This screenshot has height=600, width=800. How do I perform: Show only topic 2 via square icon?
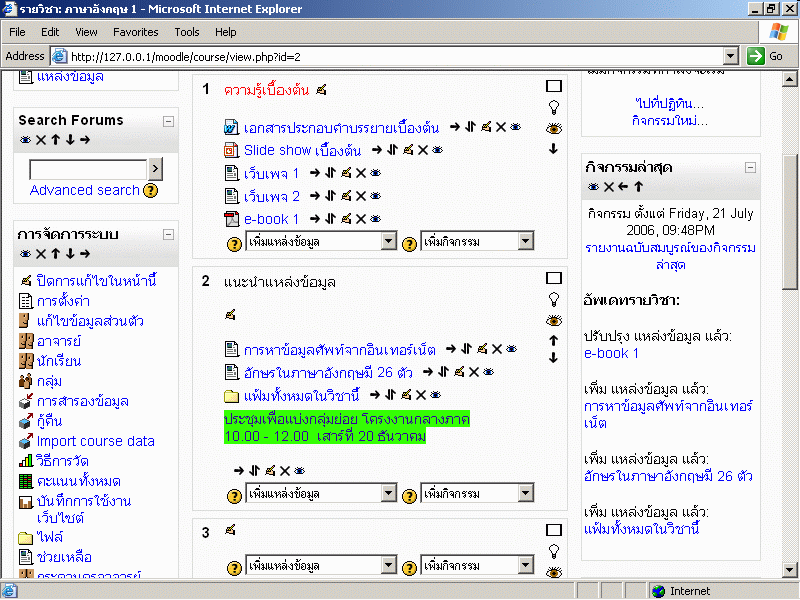click(x=554, y=278)
